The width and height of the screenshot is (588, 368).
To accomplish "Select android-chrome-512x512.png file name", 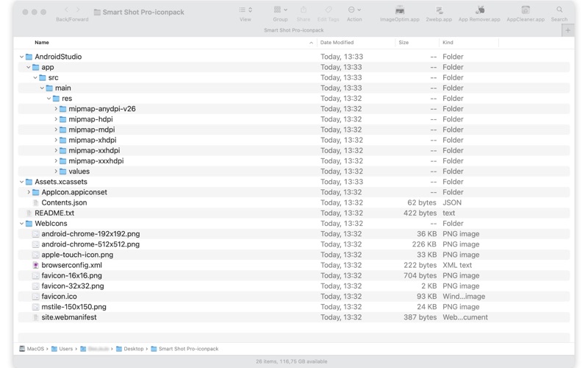I will 90,244.
